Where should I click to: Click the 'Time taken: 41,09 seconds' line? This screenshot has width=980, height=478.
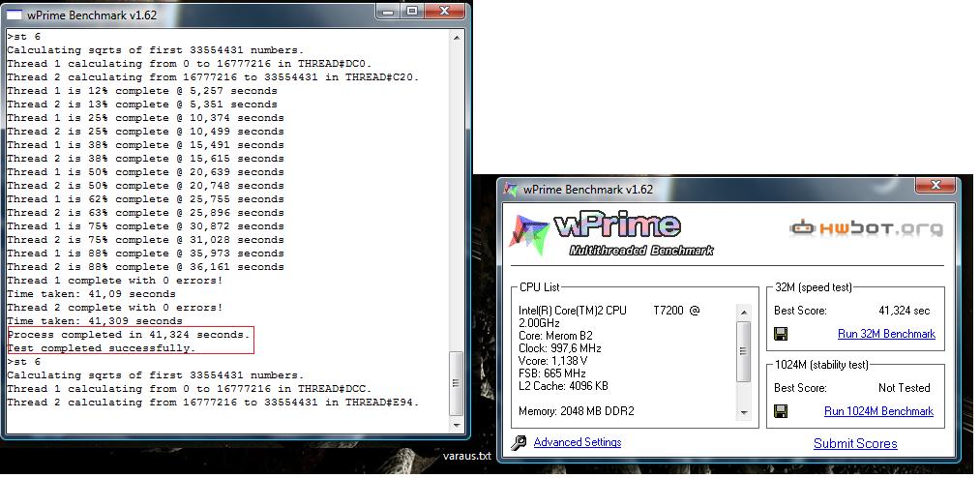point(91,294)
